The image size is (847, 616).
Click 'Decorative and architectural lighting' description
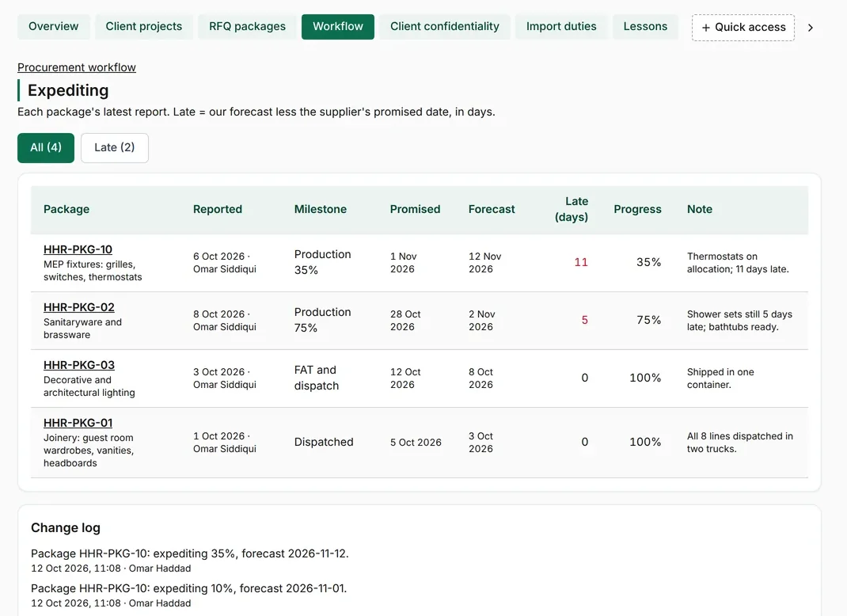[x=89, y=386]
